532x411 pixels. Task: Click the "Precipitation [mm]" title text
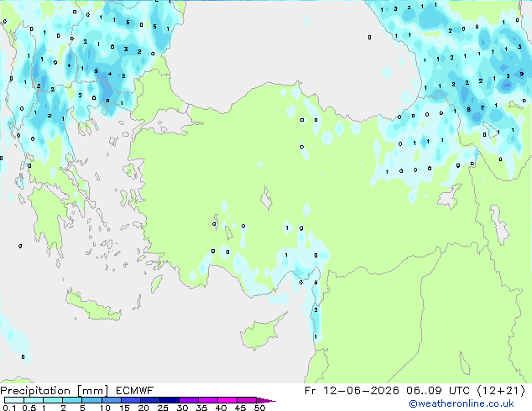point(55,391)
